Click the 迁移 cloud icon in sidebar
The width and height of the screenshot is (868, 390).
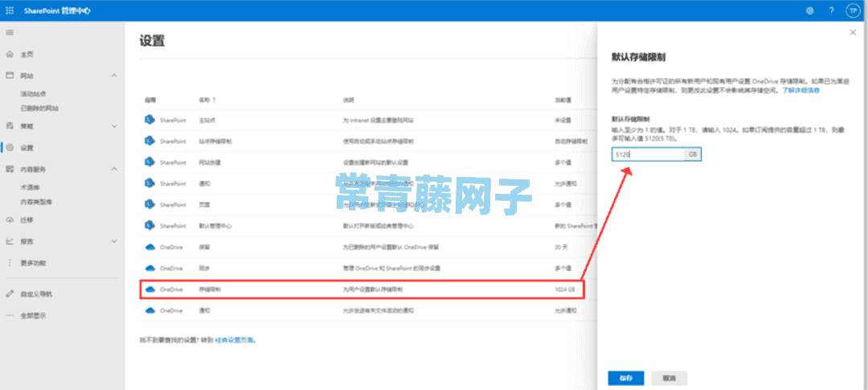[10, 220]
